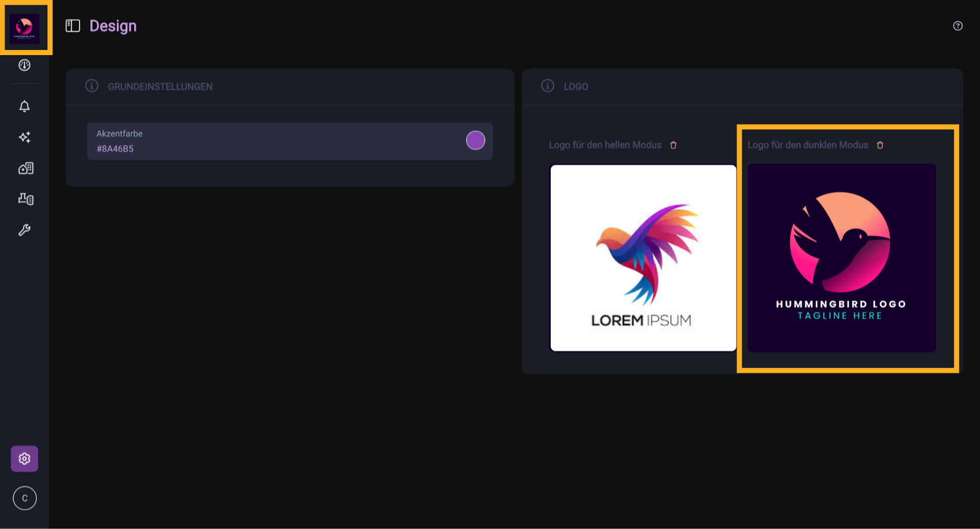
Task: Click the info icon beside LOGO heading
Action: pyautogui.click(x=548, y=86)
